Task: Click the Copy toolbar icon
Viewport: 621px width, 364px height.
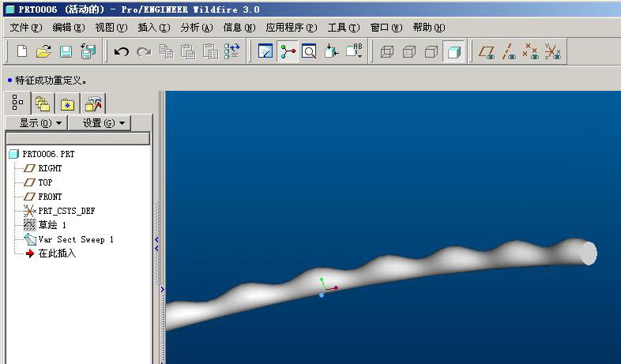Action: pyautogui.click(x=167, y=51)
